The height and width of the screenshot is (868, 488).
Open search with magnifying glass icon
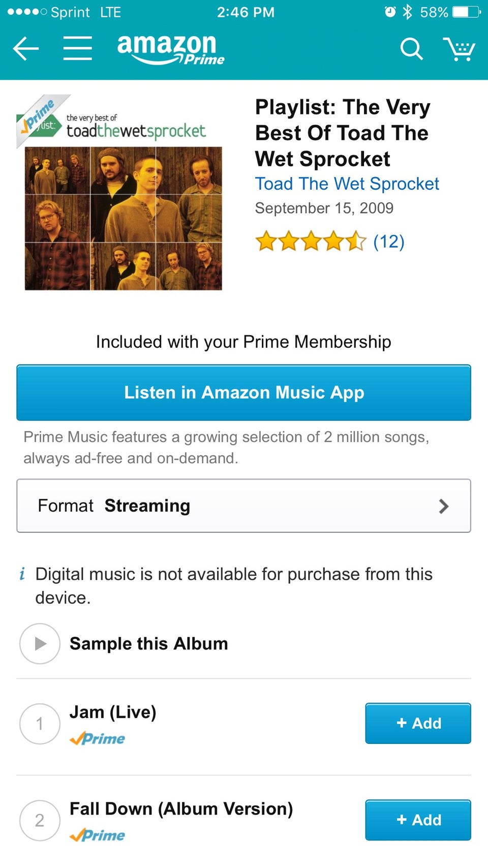coord(411,49)
